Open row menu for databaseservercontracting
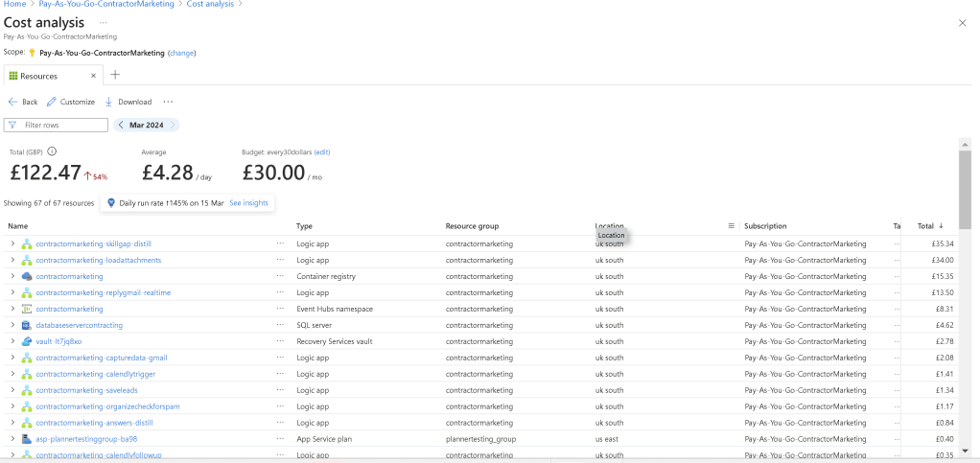This screenshot has width=980, height=463. pyautogui.click(x=280, y=325)
